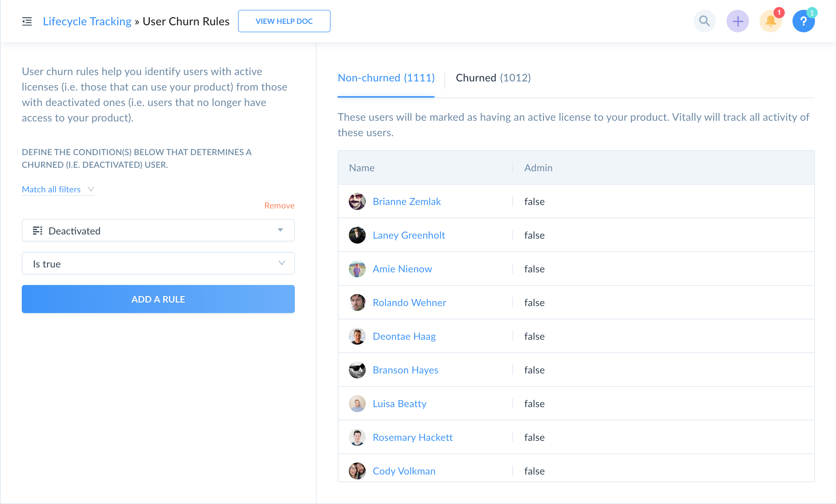Click the Admin column header
Screen dimensions: 836x504
tap(538, 168)
